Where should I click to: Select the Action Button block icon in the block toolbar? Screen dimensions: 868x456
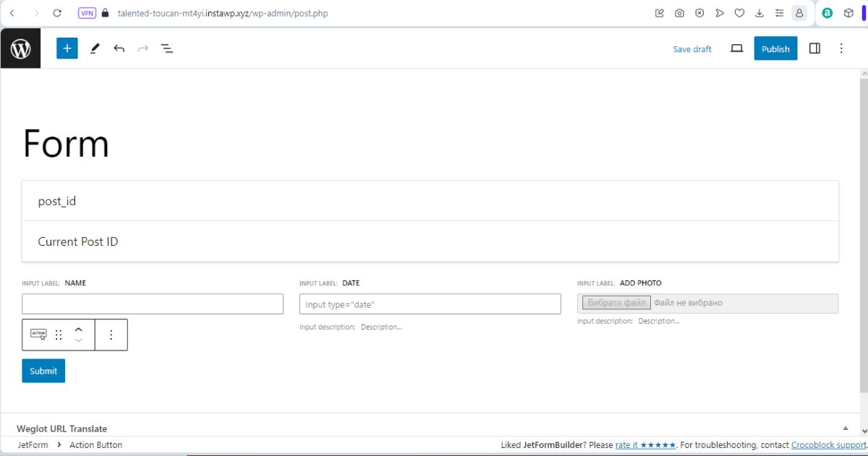(x=38, y=335)
